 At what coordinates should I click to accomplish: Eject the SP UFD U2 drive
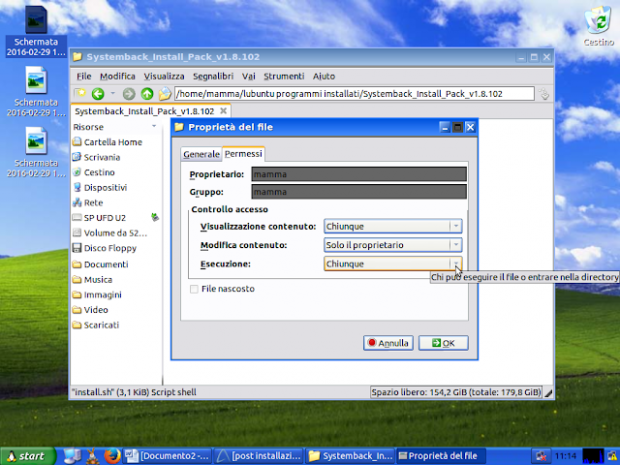coord(154,217)
